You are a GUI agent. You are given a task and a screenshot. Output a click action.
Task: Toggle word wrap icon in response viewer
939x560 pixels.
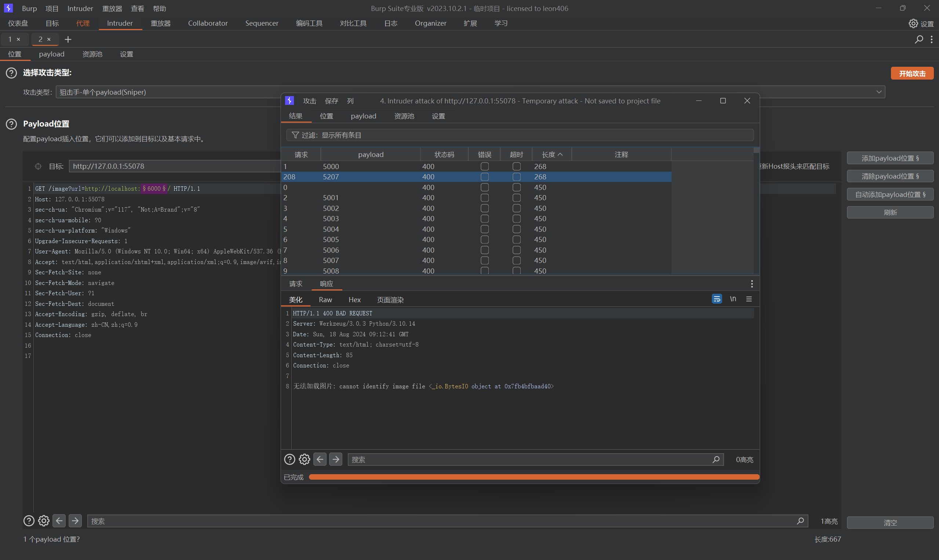716,299
